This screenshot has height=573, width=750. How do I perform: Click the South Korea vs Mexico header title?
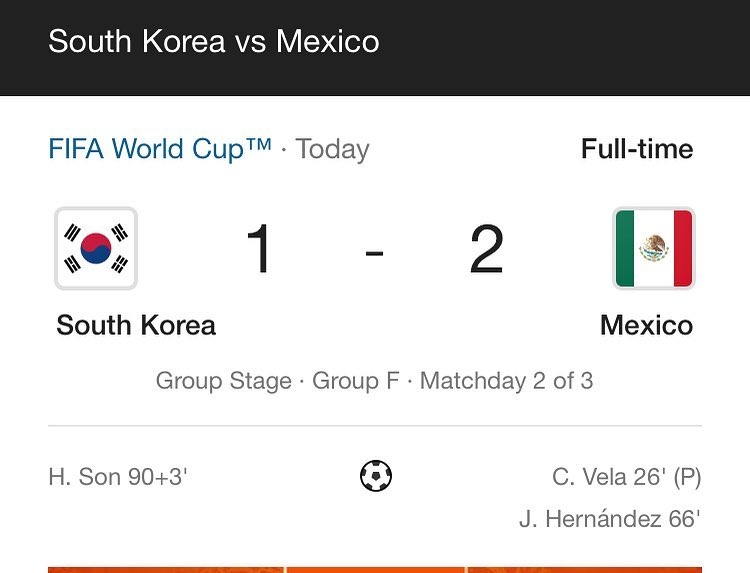coord(214,41)
